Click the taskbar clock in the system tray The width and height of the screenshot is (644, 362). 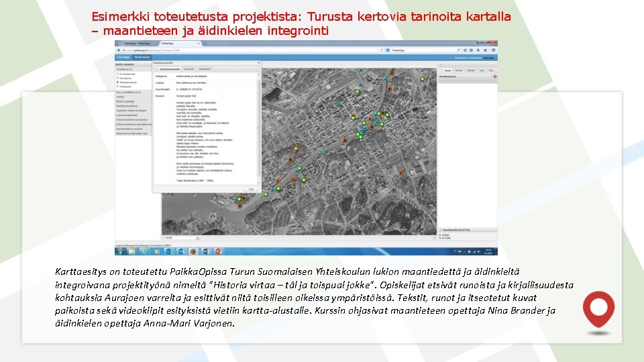coord(488,251)
